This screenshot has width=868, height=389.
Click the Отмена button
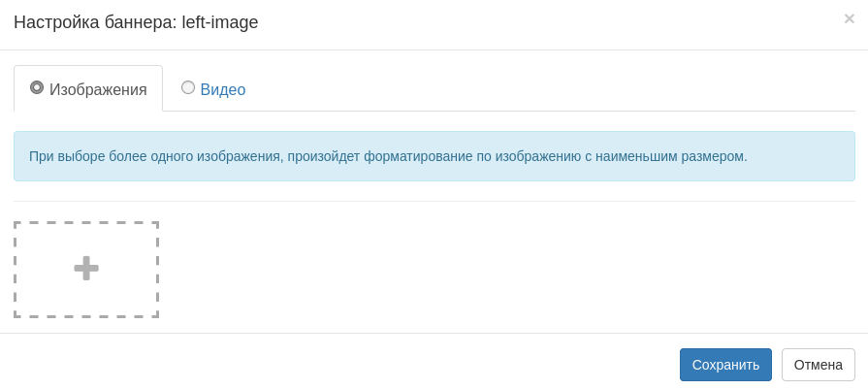[x=818, y=365]
